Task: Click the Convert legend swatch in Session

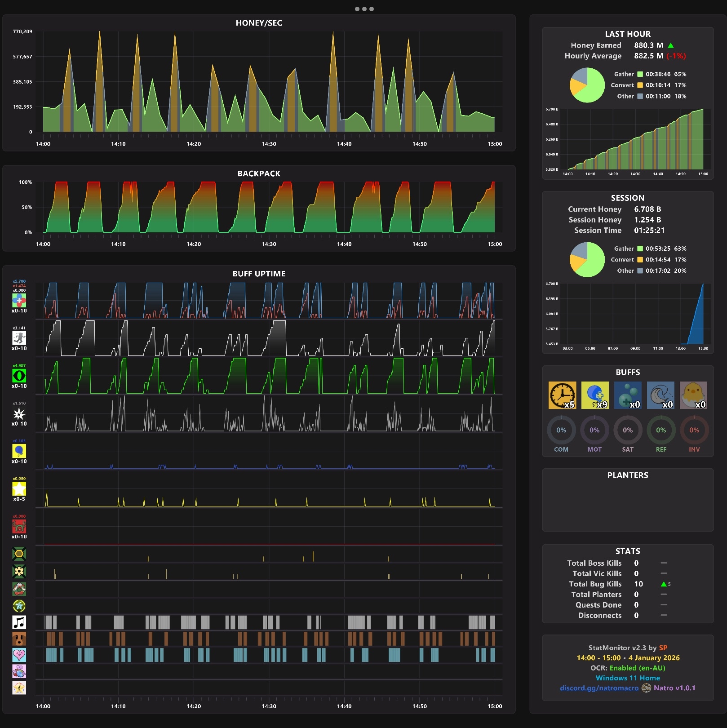Action: click(640, 259)
